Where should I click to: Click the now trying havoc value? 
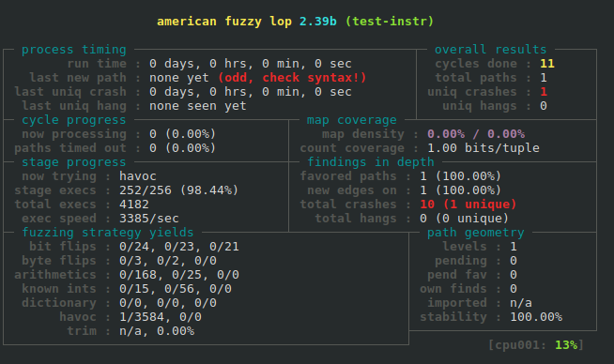pyautogui.click(x=138, y=176)
